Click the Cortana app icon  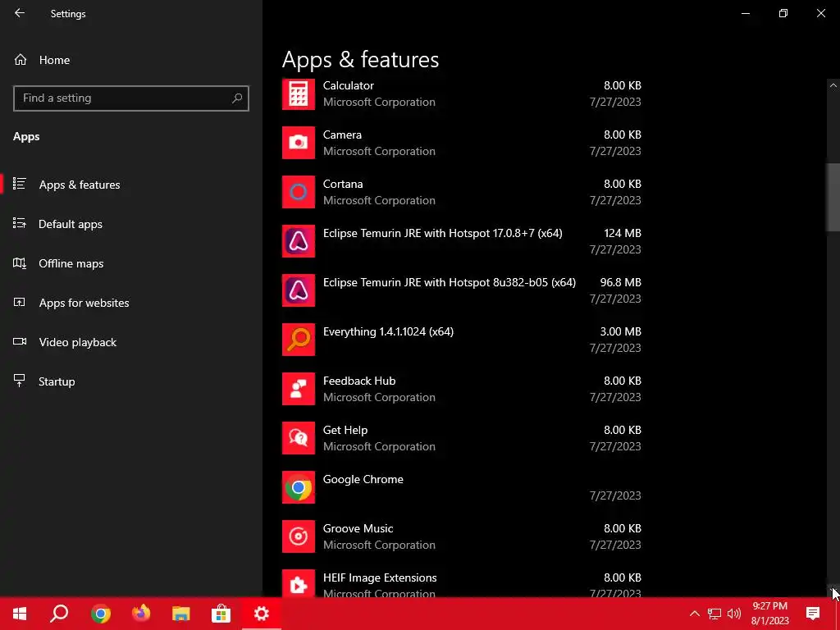[x=299, y=192]
